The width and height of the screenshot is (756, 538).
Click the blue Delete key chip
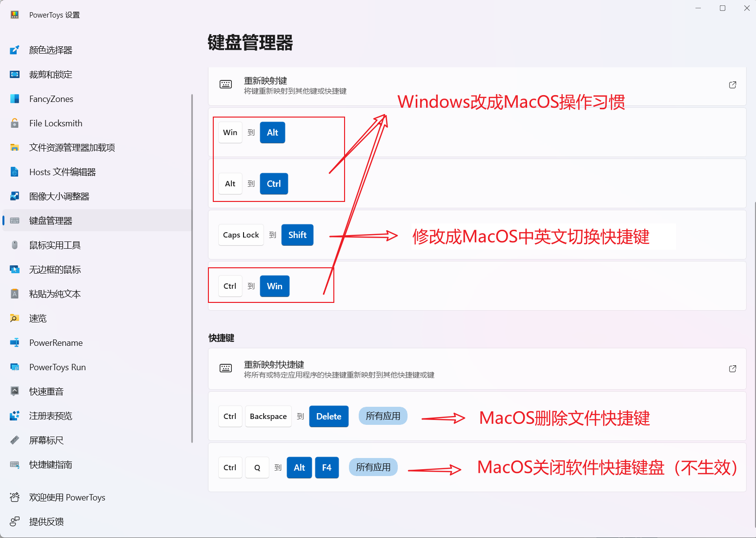[x=329, y=416]
